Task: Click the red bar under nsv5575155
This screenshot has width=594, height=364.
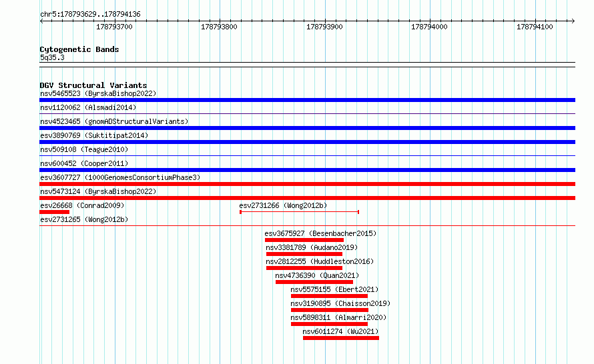Action: point(329,296)
